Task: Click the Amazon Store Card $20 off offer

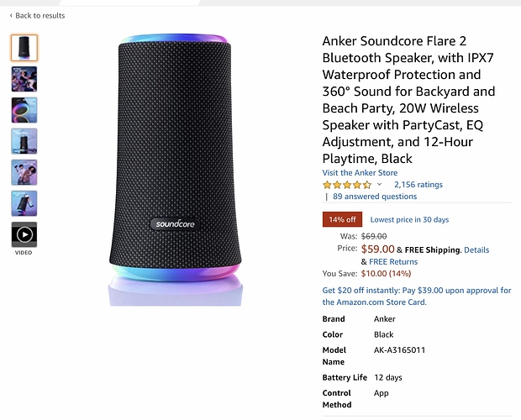Action: (x=417, y=297)
